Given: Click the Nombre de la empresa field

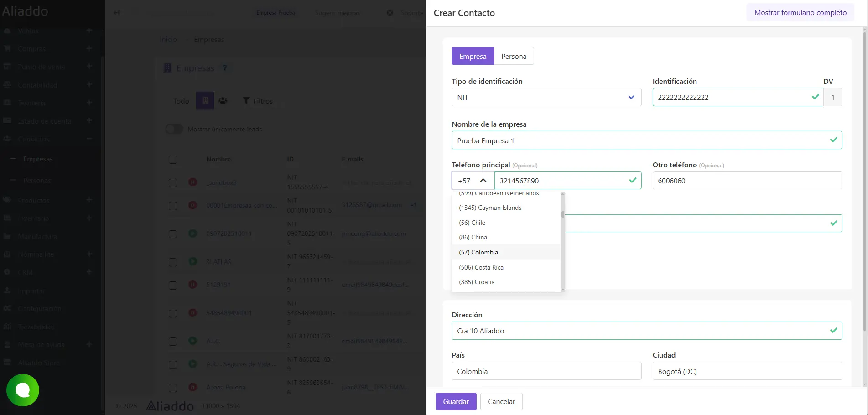Looking at the screenshot, I should click(641, 140).
